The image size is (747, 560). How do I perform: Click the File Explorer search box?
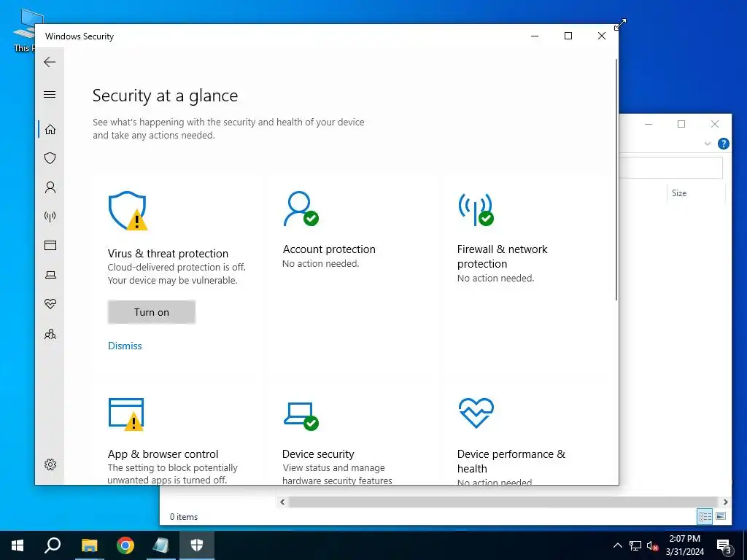pos(671,168)
